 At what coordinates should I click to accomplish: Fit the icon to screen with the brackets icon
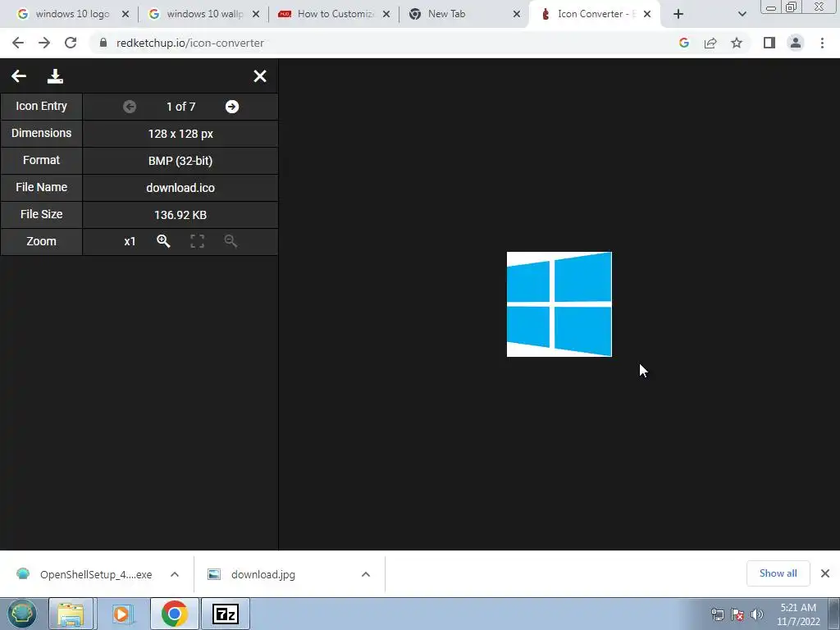(197, 241)
